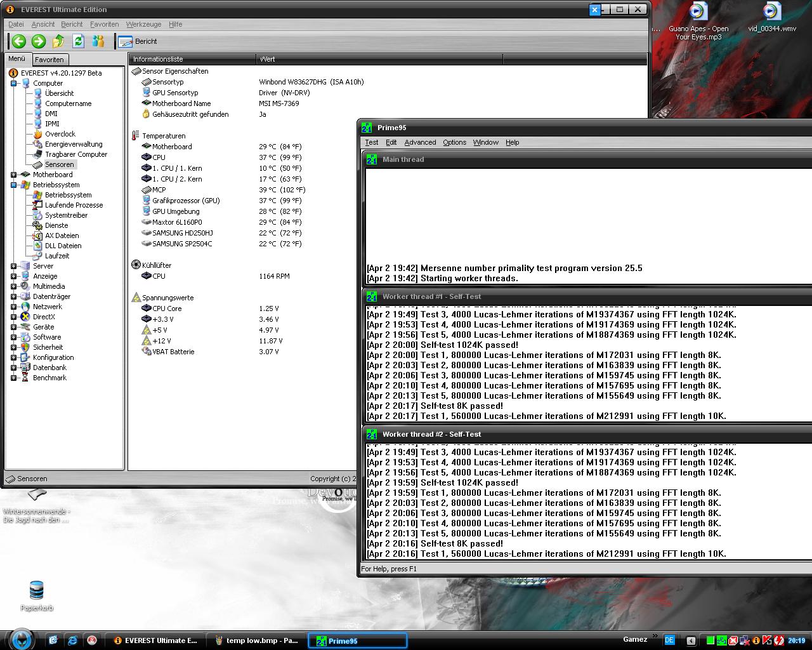This screenshot has height=650, width=812.
Task: Click Internet Explorer quick launch icon
Action: pos(73,640)
